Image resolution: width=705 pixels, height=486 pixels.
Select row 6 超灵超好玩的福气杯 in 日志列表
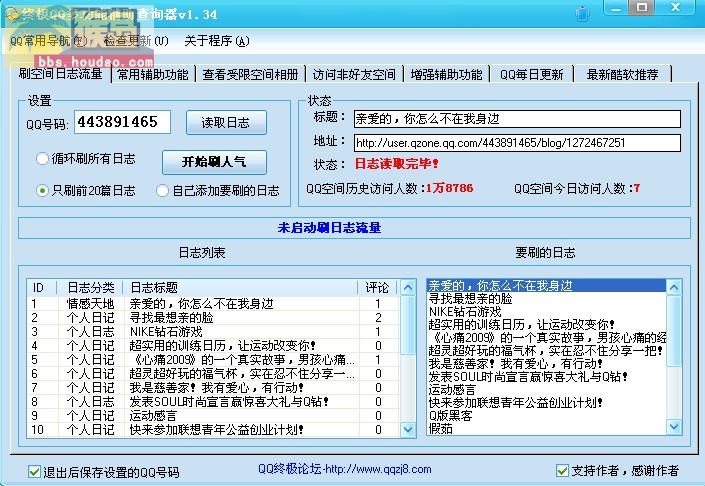pyautogui.click(x=214, y=373)
